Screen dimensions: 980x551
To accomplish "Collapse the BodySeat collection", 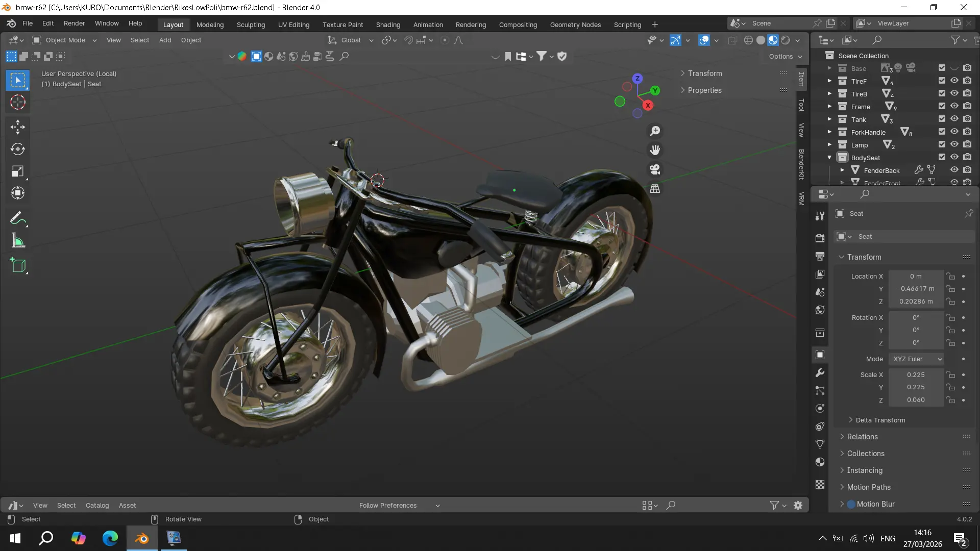I will point(829,157).
